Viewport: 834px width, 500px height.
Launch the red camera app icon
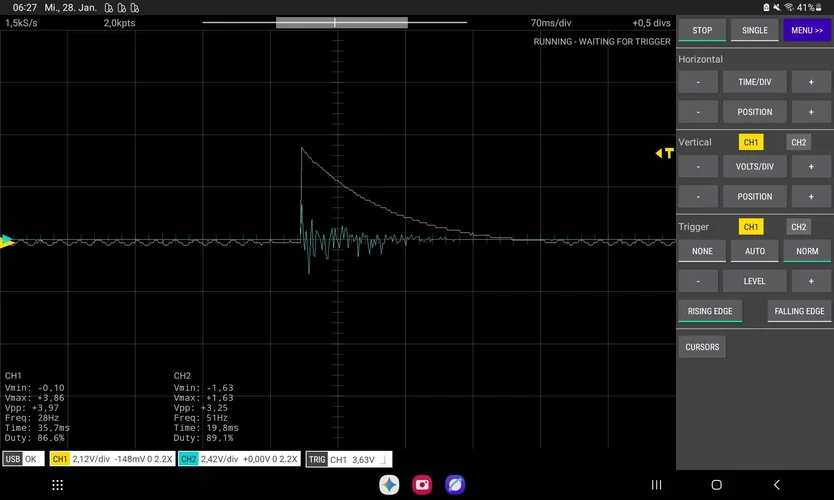tap(422, 485)
